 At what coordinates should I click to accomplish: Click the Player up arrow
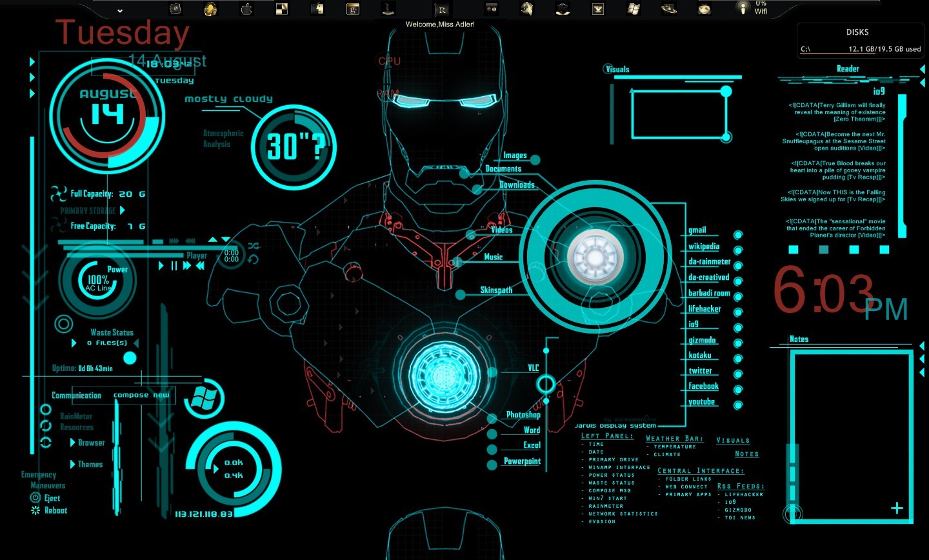[213, 239]
